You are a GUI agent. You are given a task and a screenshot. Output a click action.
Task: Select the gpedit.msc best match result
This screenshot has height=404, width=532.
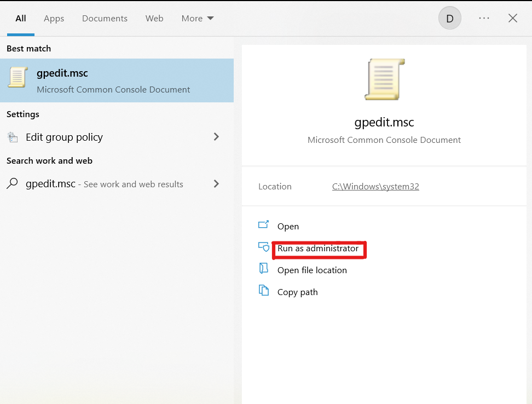[117, 80]
